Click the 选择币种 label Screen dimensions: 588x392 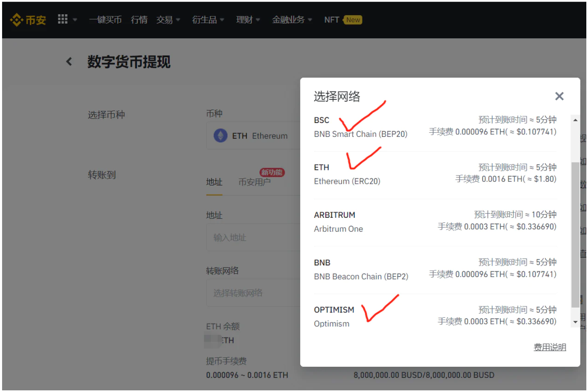click(106, 115)
